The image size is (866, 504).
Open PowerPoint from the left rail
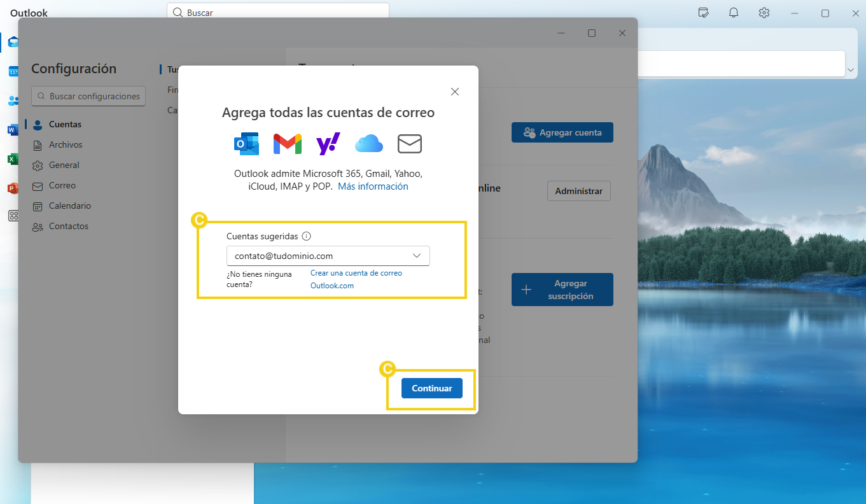[13, 188]
